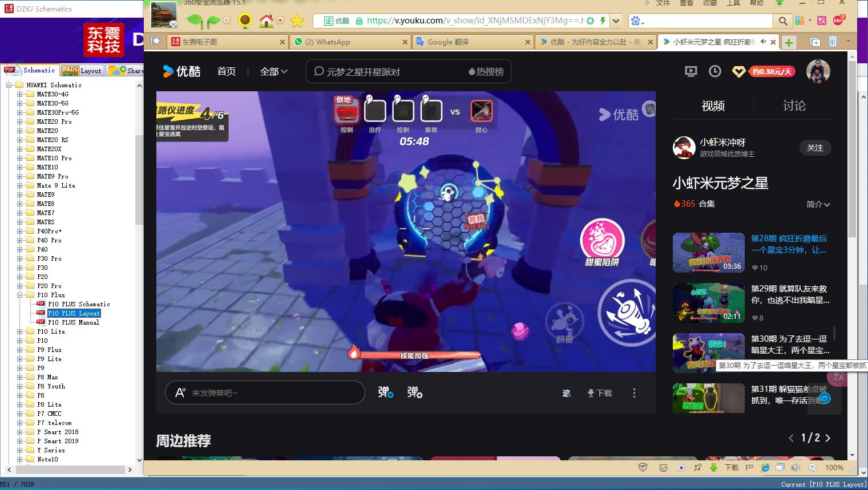Viewport: 868px width, 490px height.
Task: Click the danmaku input field
Action: click(x=265, y=392)
